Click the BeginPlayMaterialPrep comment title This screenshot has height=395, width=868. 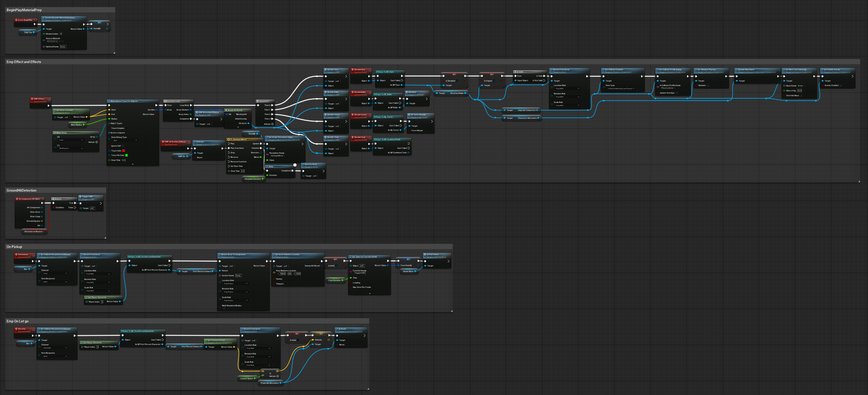24,10
